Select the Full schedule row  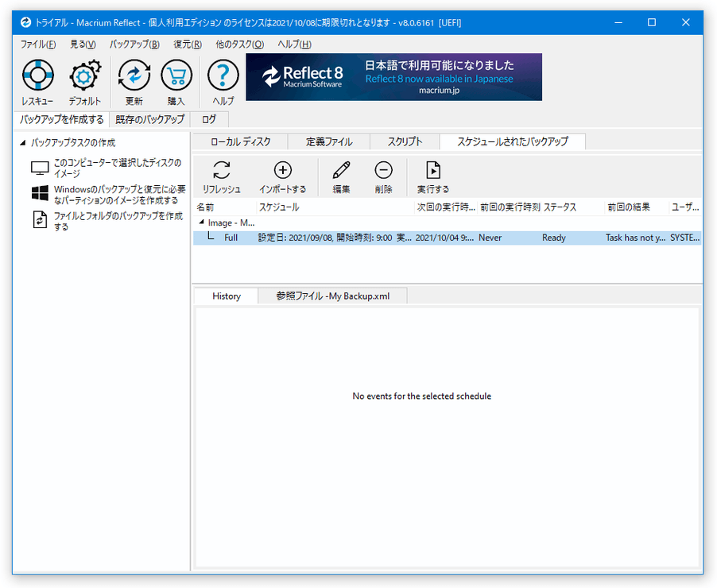(x=447, y=238)
